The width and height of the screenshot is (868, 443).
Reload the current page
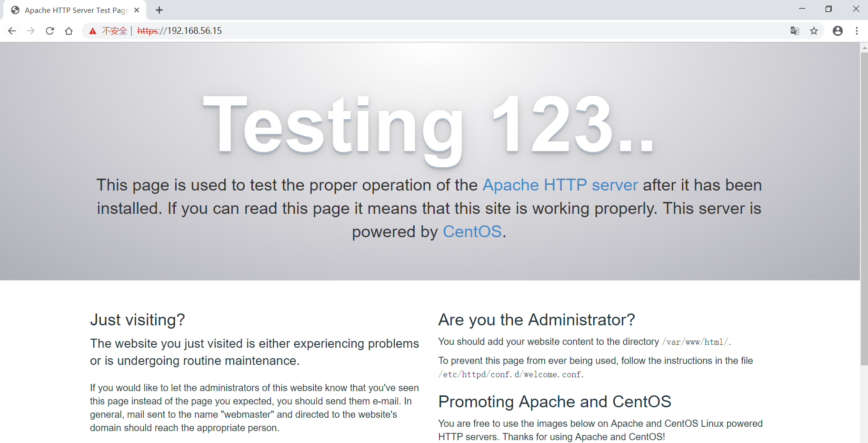coord(50,31)
